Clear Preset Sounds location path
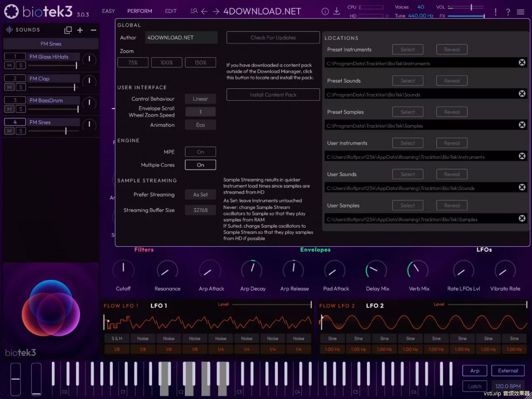 522,94
